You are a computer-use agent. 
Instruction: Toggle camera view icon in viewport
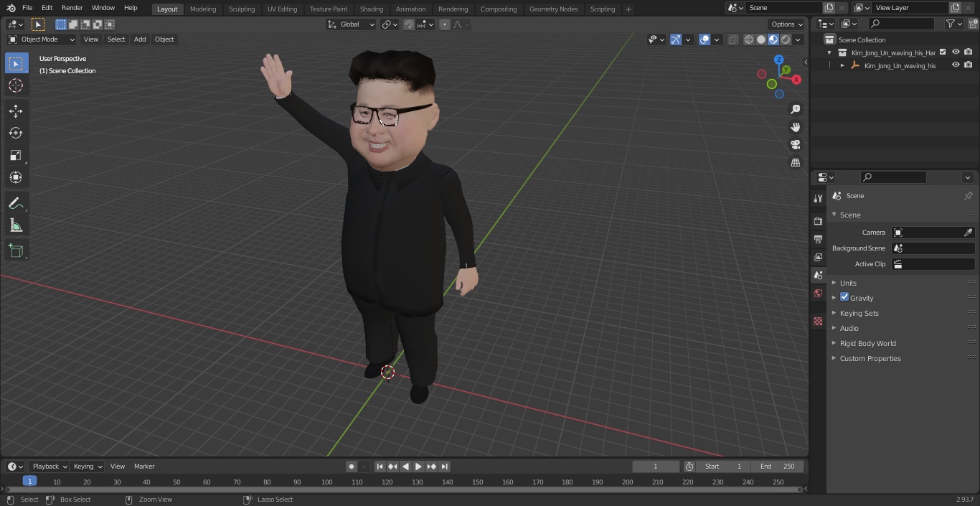click(x=795, y=144)
